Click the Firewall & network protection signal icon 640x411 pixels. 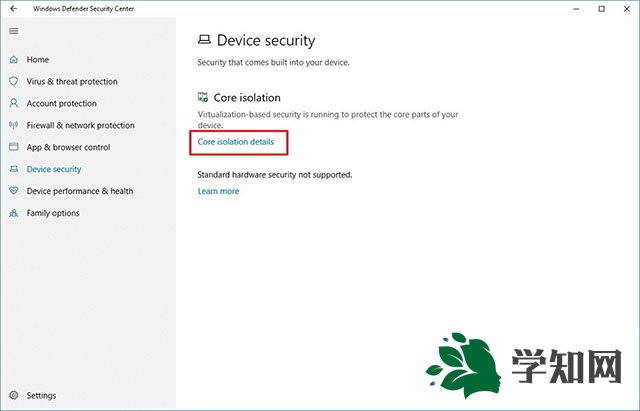click(x=14, y=126)
